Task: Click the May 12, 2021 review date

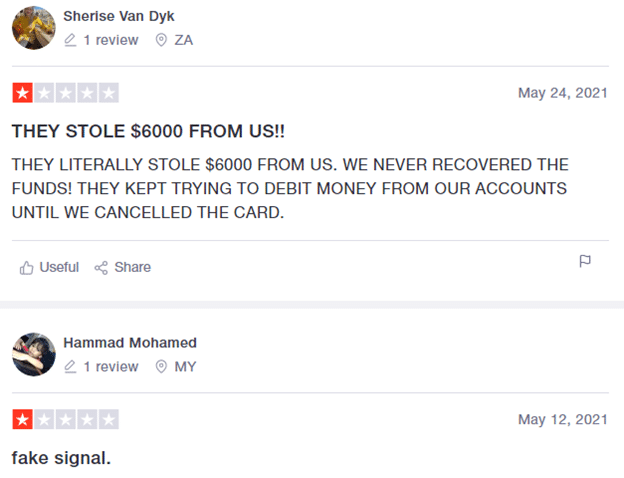Action: (x=562, y=419)
